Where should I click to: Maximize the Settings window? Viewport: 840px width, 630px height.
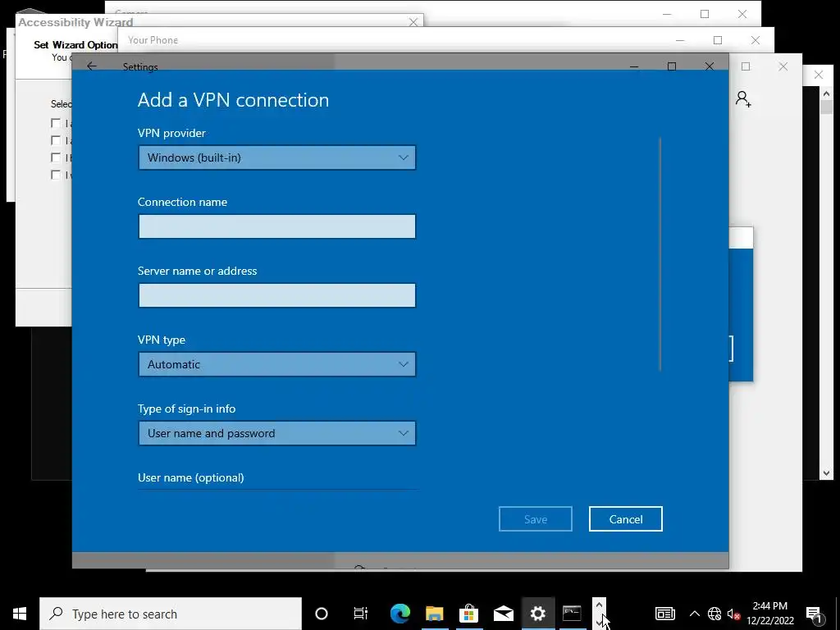coord(672,66)
